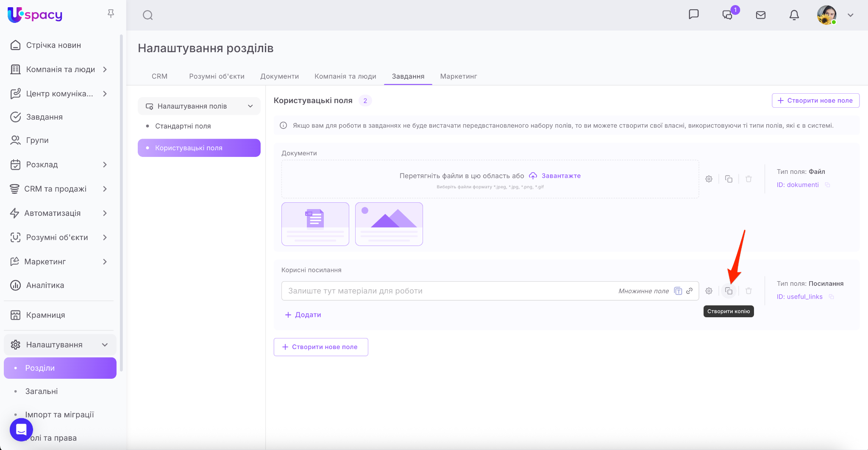Screen dimensions: 868x450
Task: Delete the Документи field with trash icon
Action: [x=748, y=179]
